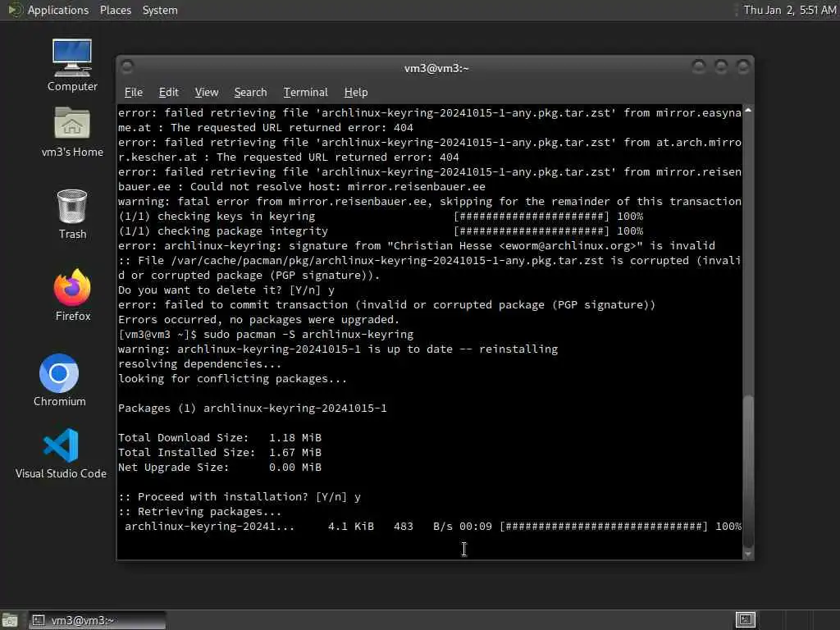Open the Terminal menu
840x630 pixels.
[305, 92]
